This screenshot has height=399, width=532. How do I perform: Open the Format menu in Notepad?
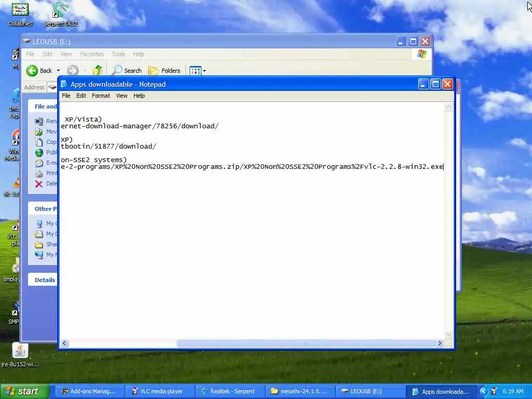coord(101,96)
